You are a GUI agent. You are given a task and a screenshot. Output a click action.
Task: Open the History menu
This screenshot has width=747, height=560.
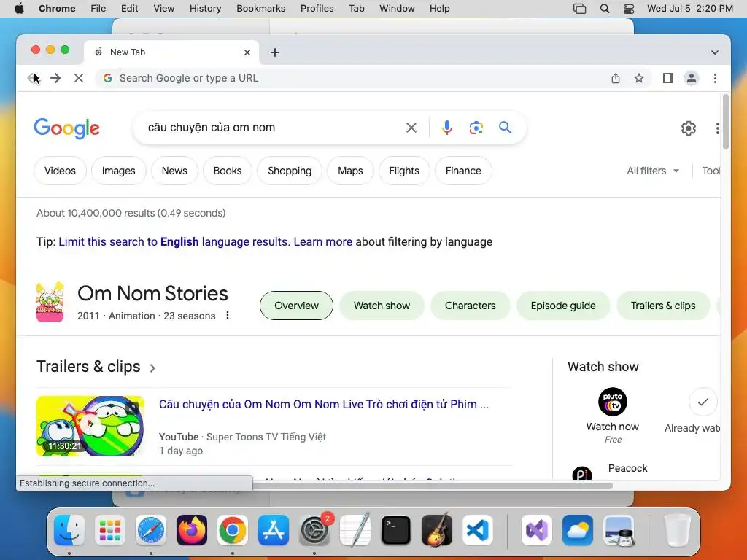[205, 9]
